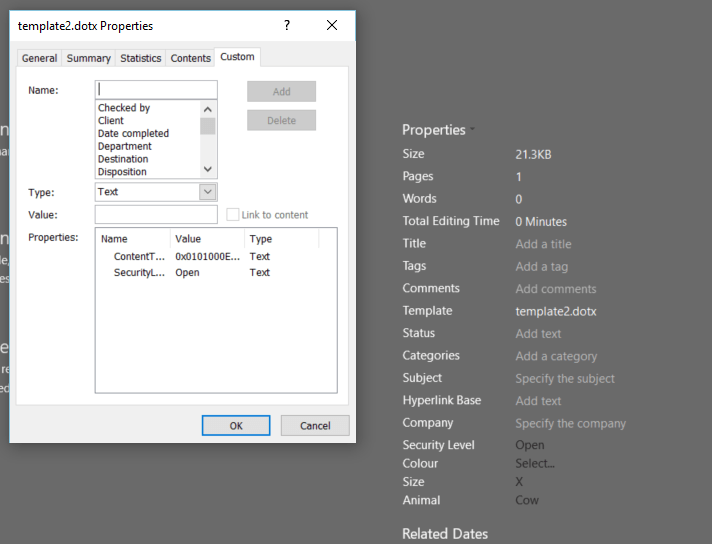The height and width of the screenshot is (544, 712).
Task: Click the greyed-out Add button
Action: [282, 91]
